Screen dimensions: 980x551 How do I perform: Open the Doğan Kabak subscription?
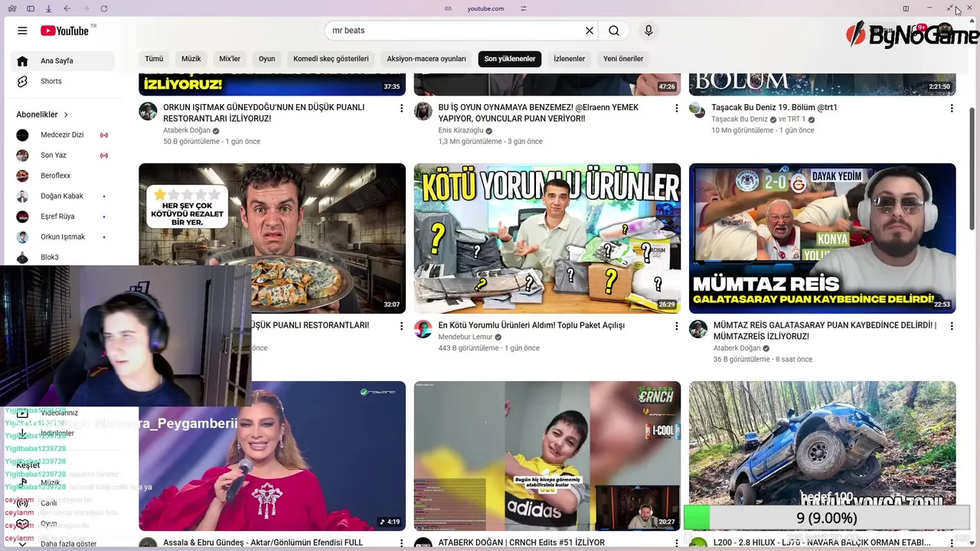(62, 196)
